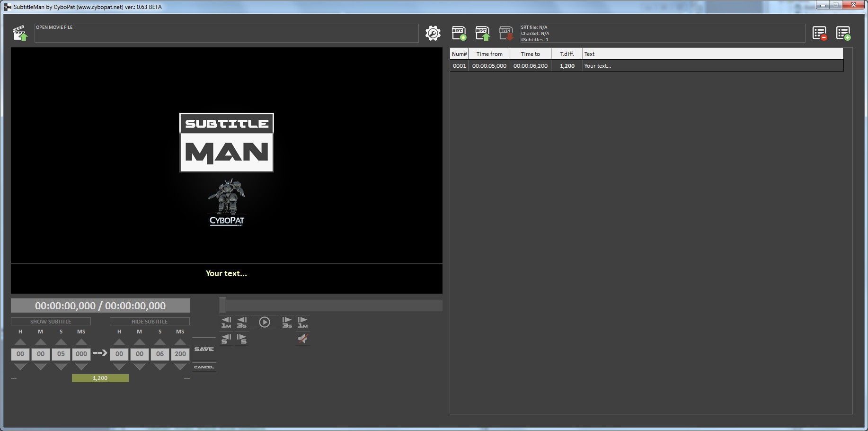This screenshot has width=868, height=431.
Task: Increase show-subtitle hours value
Action: (x=20, y=342)
